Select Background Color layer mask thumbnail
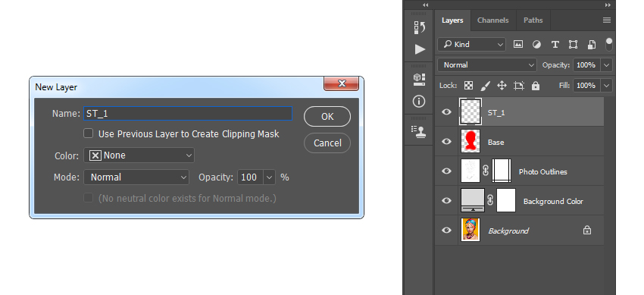This screenshot has width=644, height=295. [x=506, y=200]
